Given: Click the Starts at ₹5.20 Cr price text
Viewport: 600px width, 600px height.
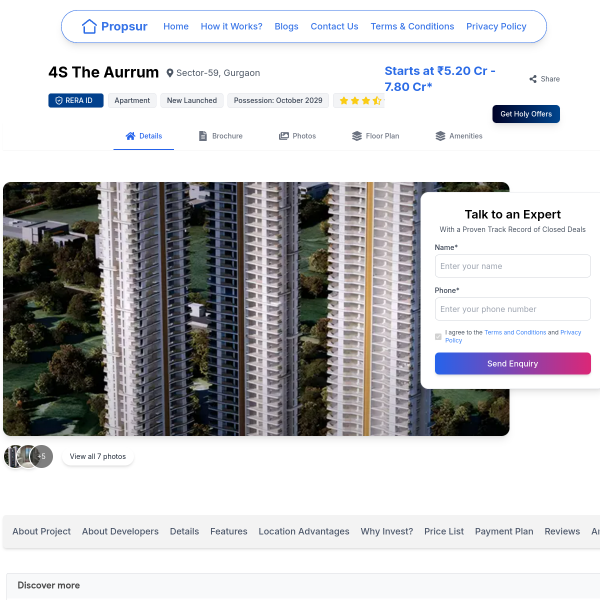Looking at the screenshot, I should pos(440,79).
